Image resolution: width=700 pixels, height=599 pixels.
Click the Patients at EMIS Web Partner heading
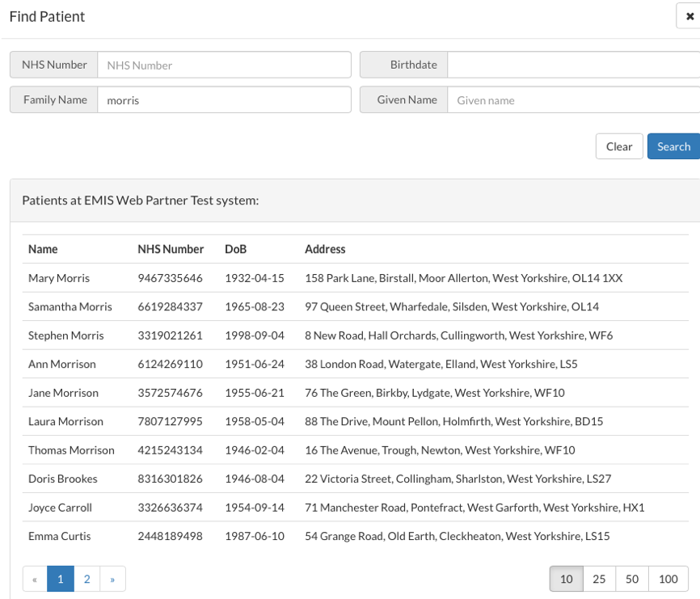tap(141, 200)
